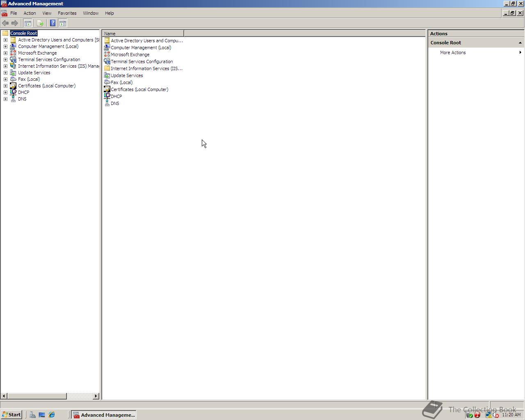The image size is (525, 420).
Task: Open the File menu
Action: tap(14, 13)
